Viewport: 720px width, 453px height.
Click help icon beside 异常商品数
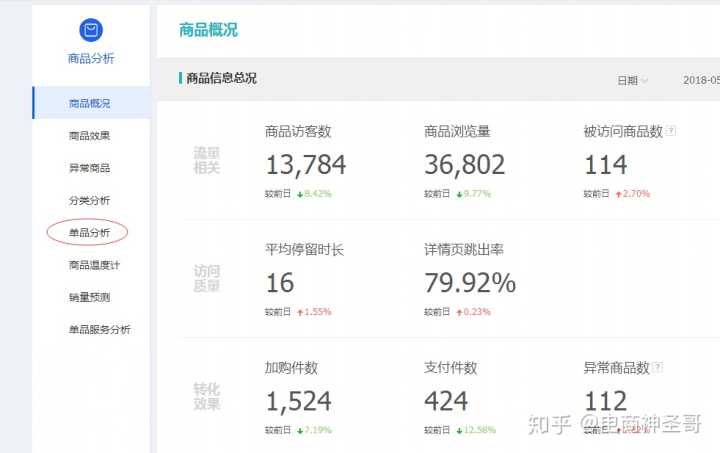point(658,368)
